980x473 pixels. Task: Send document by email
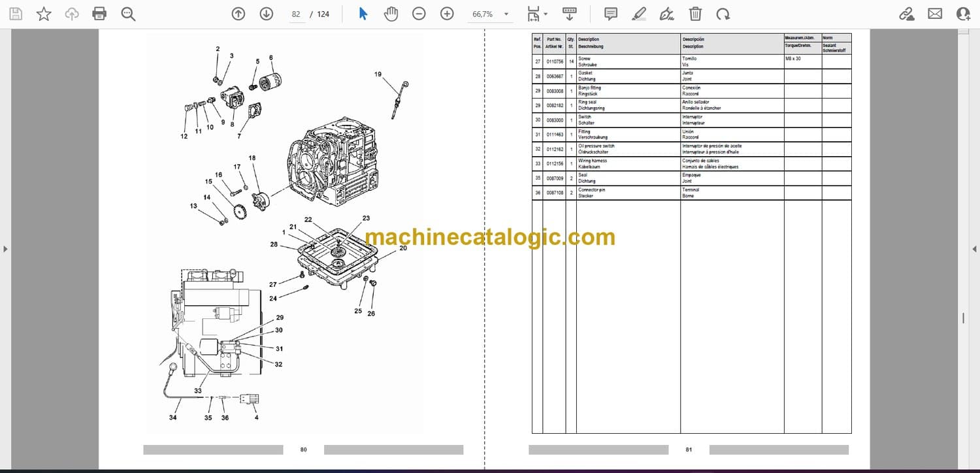tap(935, 14)
